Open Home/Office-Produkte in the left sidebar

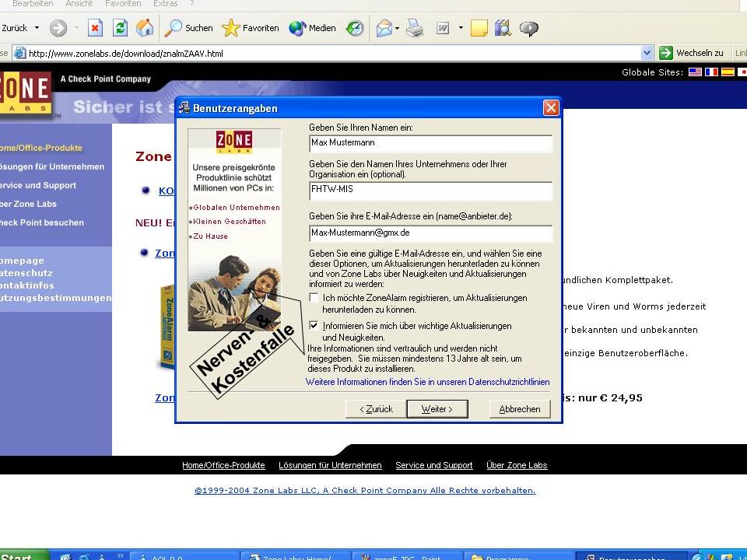41,148
